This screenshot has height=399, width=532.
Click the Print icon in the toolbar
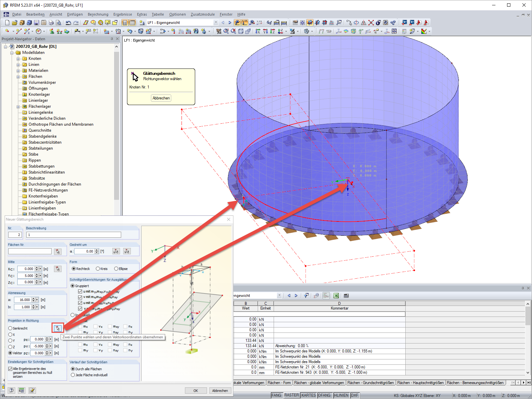(x=51, y=23)
